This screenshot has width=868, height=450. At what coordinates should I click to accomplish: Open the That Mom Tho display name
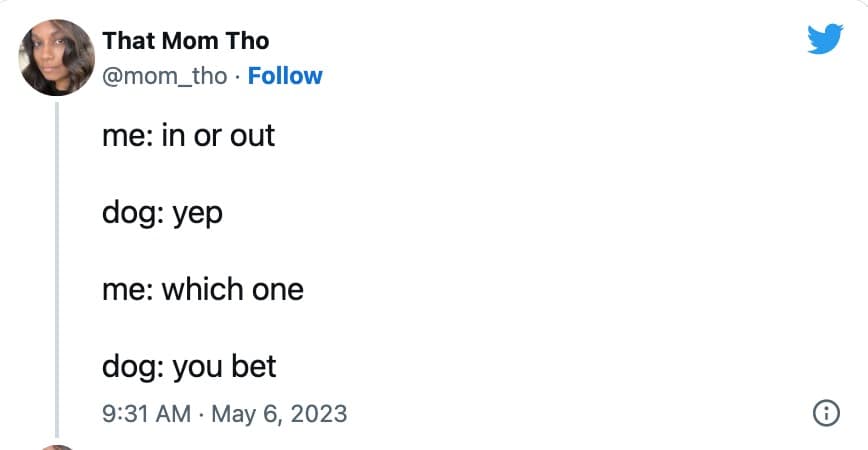(185, 41)
